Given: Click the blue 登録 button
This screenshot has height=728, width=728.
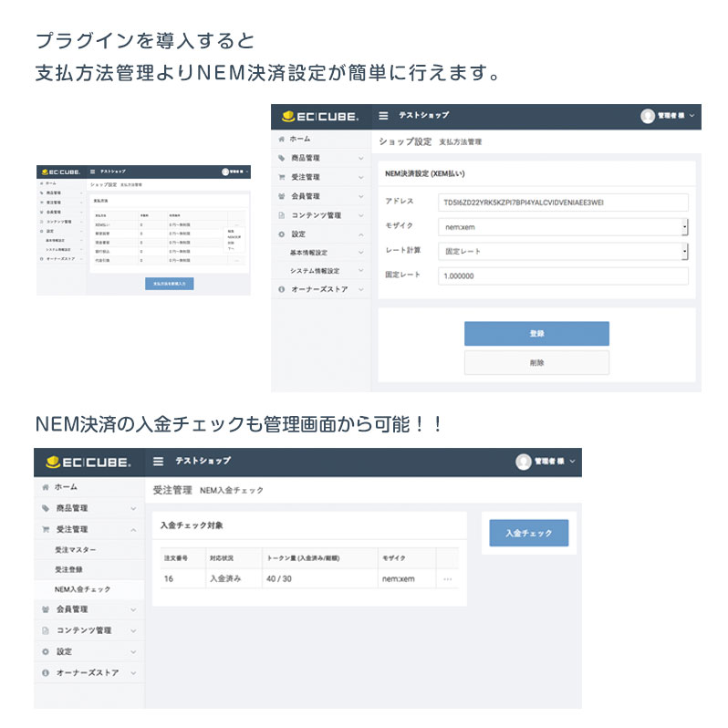Looking at the screenshot, I should click(x=536, y=333).
